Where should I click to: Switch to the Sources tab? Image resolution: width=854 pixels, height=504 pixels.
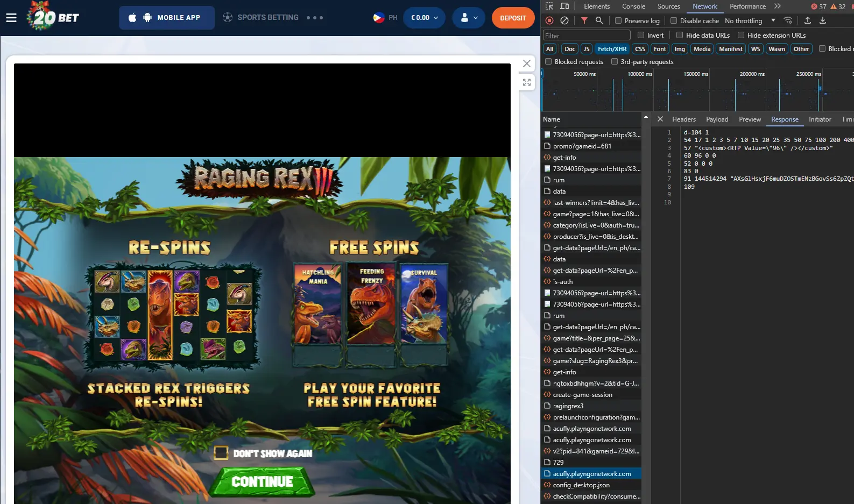[669, 6]
